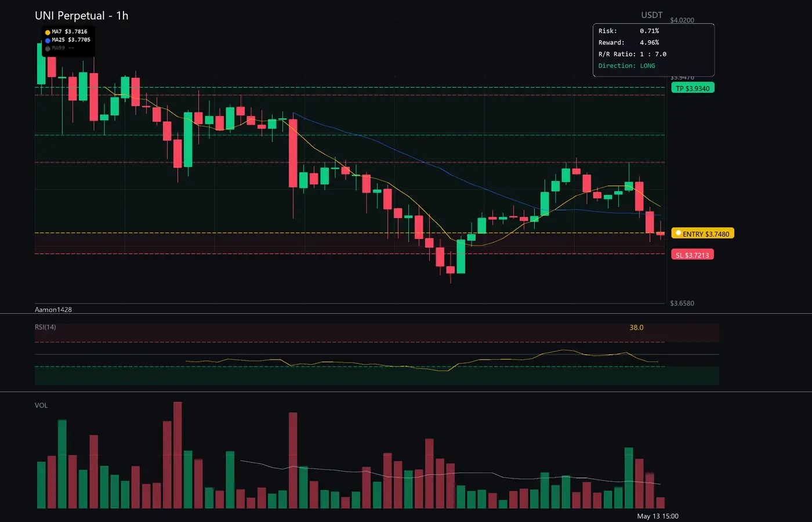Image resolution: width=812 pixels, height=522 pixels.
Task: Click the RSI(14) indicator label
Action: click(45, 327)
